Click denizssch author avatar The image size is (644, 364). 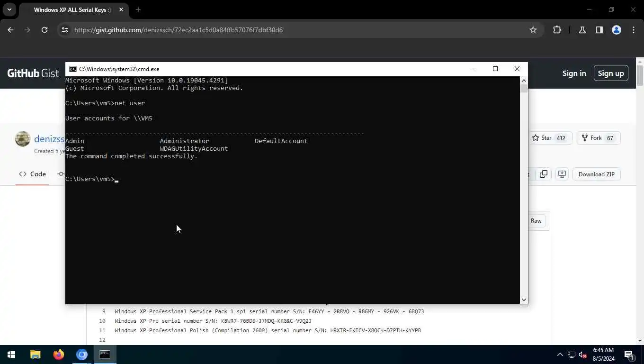pyautogui.click(x=23, y=139)
